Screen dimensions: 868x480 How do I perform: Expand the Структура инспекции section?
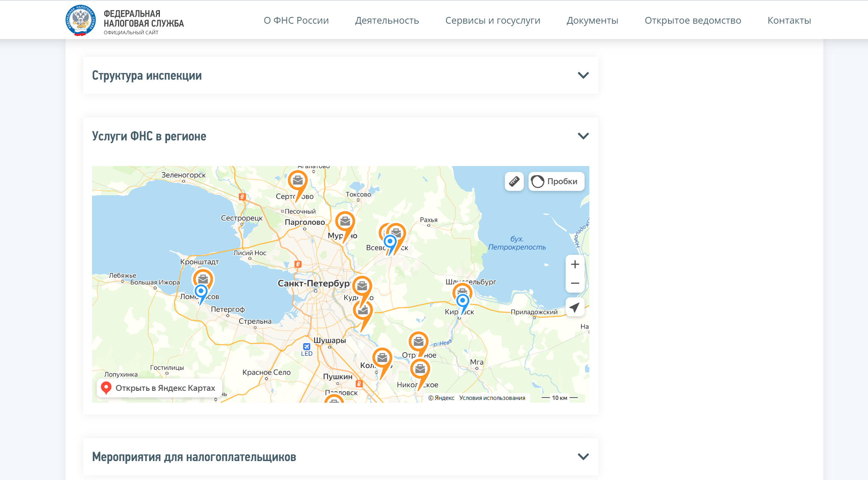tap(341, 75)
